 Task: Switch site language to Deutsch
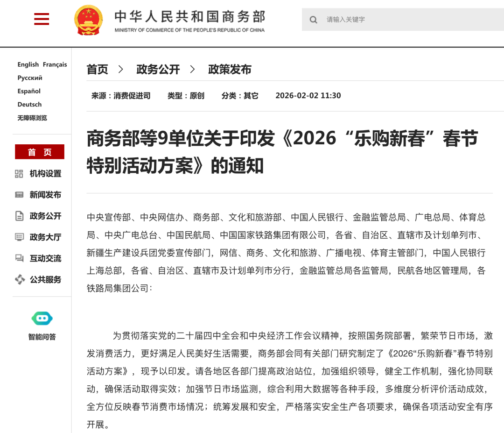(x=29, y=104)
